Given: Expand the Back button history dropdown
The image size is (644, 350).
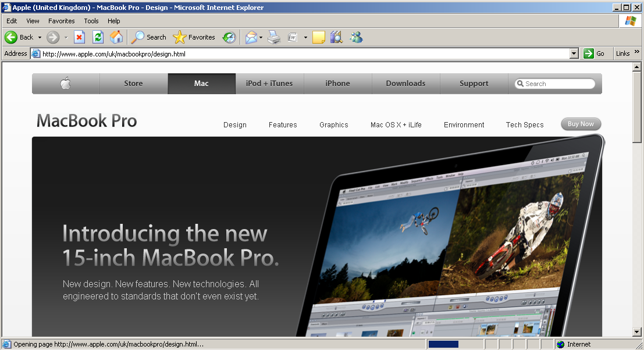Looking at the screenshot, I should (x=40, y=37).
